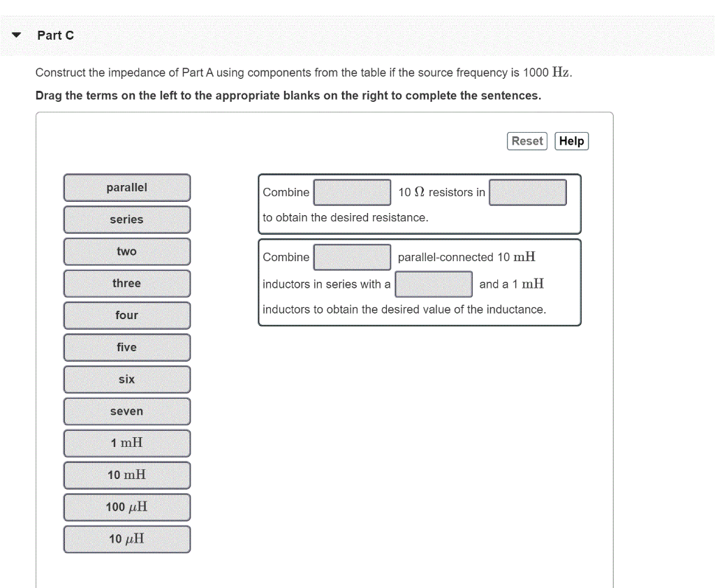Image resolution: width=715 pixels, height=588 pixels.
Task: Click the blank before 'parallel-connected 10 mH'
Action: coord(352,257)
